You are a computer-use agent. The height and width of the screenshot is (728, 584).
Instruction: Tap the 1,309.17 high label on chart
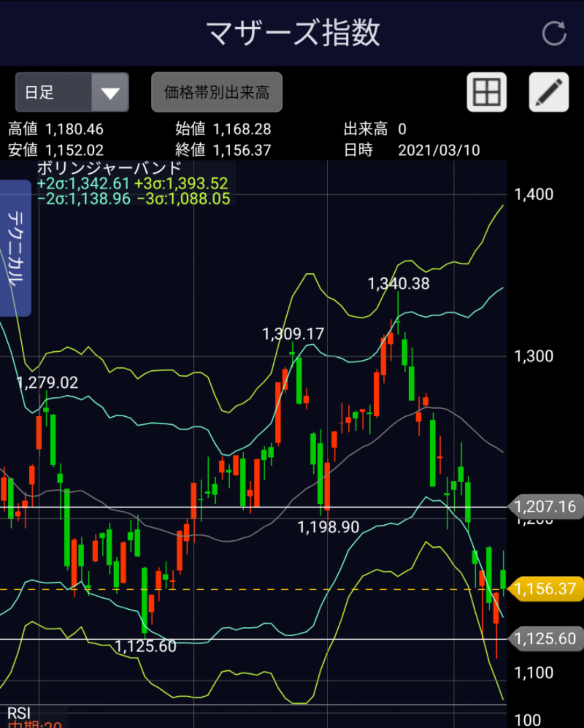(x=293, y=334)
